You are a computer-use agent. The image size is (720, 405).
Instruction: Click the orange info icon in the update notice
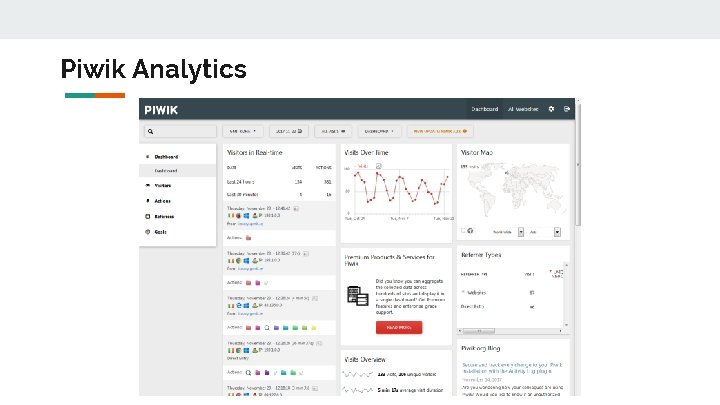click(x=465, y=131)
